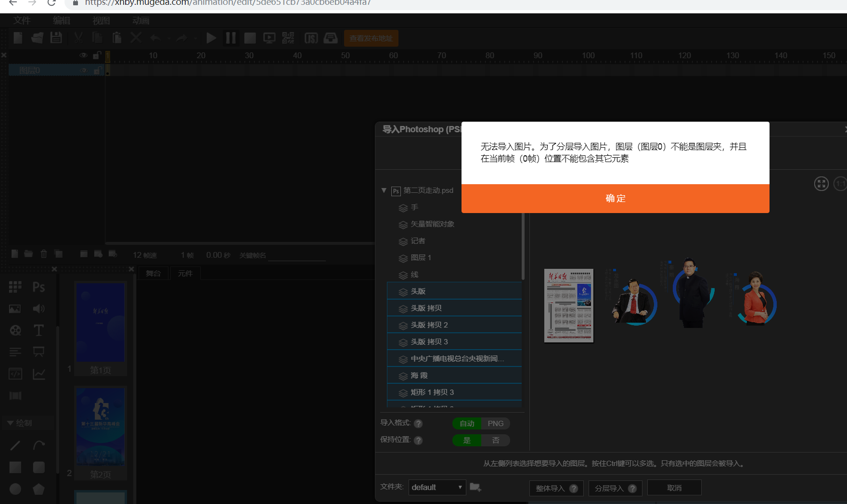
Task: Click the fit-to-view icon in preview pane
Action: pos(821,184)
